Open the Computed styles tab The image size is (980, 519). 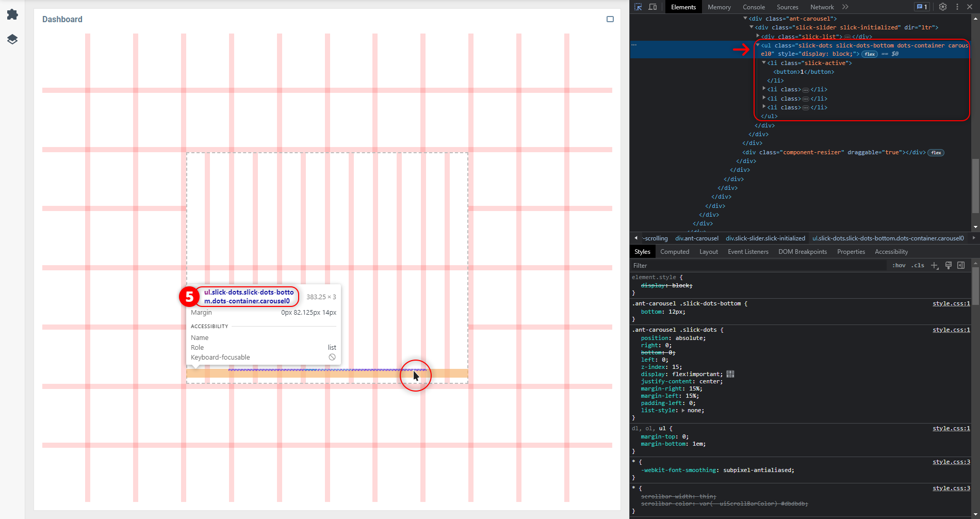point(675,252)
